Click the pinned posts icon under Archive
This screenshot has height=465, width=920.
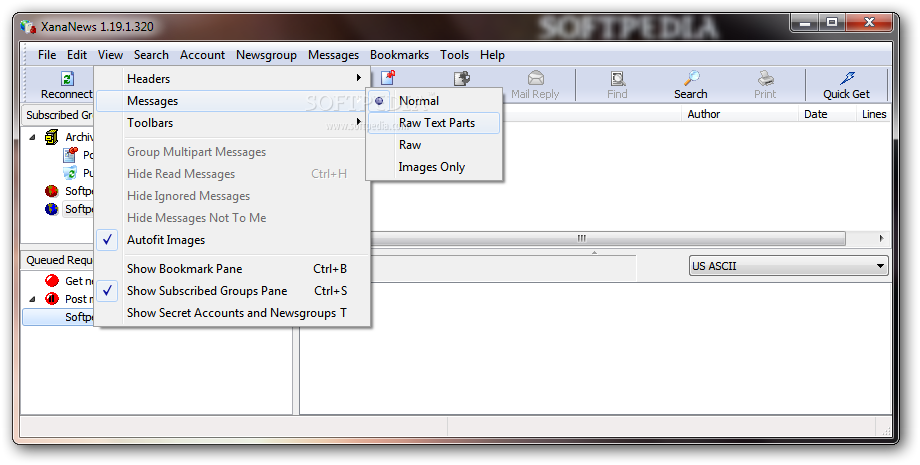point(70,155)
